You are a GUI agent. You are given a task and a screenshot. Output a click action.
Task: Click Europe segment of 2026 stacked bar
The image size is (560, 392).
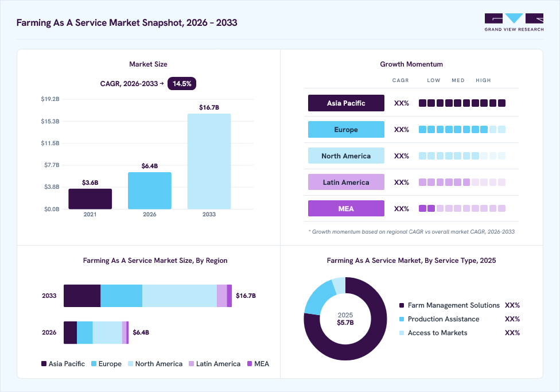point(85,333)
